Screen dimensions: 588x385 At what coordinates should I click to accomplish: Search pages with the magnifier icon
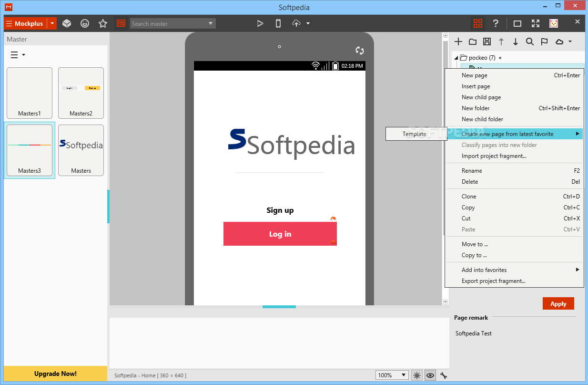tap(530, 42)
